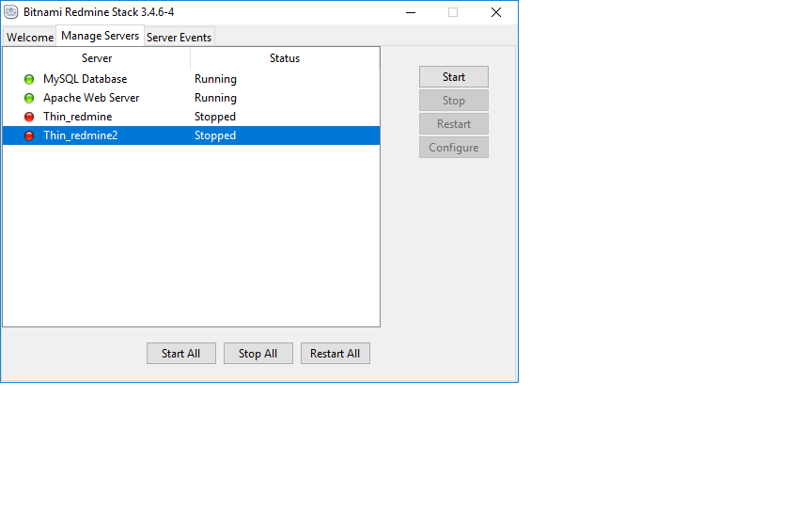Click Stopped status of Thin_redmine
Image resolution: width=812 pixels, height=508 pixels.
pyautogui.click(x=215, y=117)
